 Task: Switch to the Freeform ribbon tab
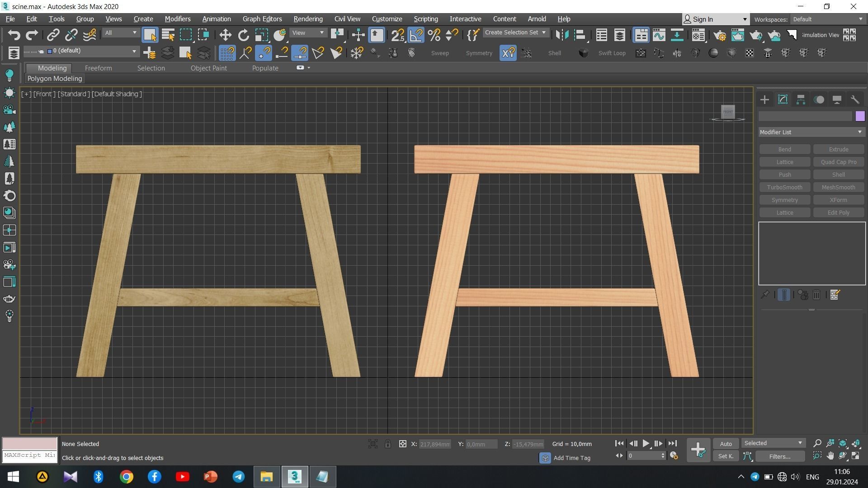98,68
